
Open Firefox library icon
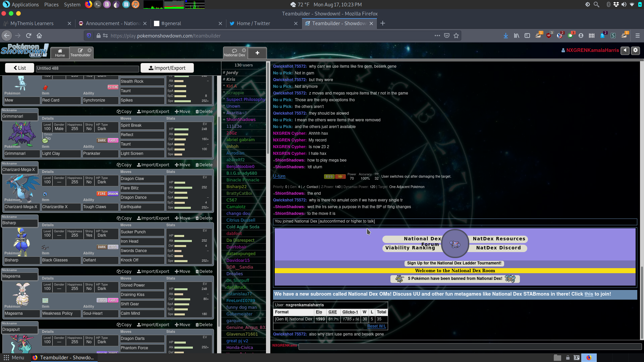(517, 36)
